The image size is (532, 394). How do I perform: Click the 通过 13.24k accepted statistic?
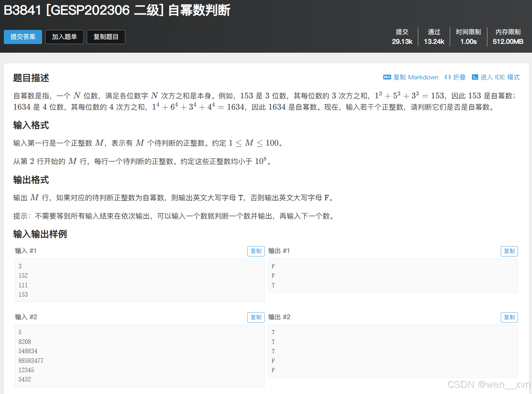coord(434,37)
